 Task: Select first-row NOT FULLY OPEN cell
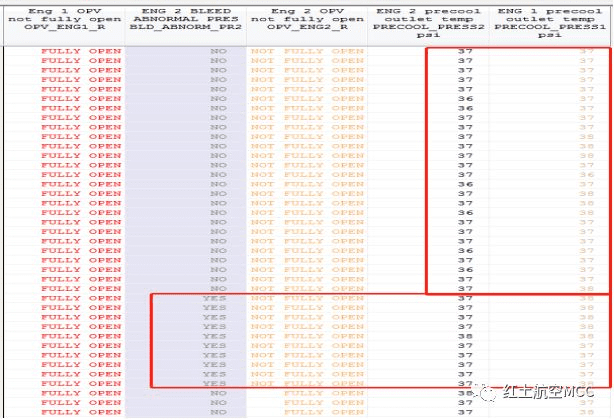point(307,50)
